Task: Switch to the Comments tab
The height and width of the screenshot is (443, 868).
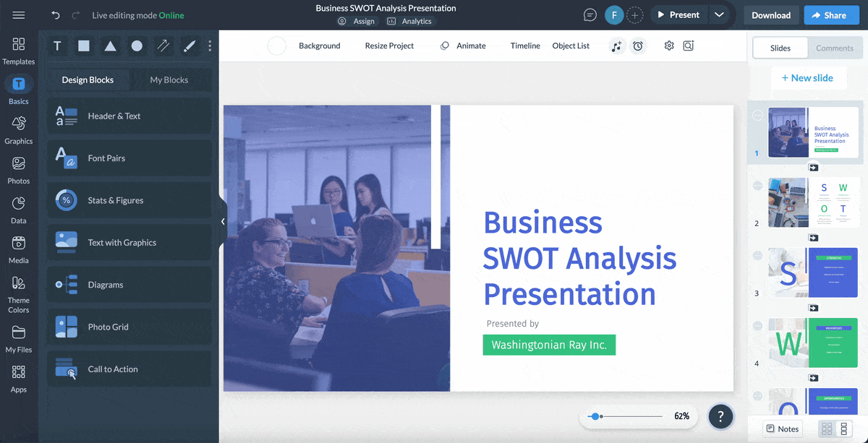Action: (x=835, y=48)
